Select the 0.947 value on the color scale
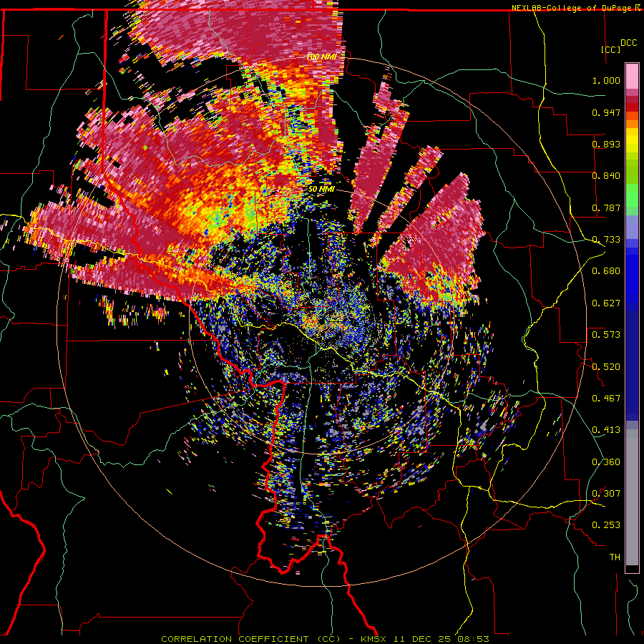Image resolution: width=644 pixels, height=644 pixels. tap(606, 112)
